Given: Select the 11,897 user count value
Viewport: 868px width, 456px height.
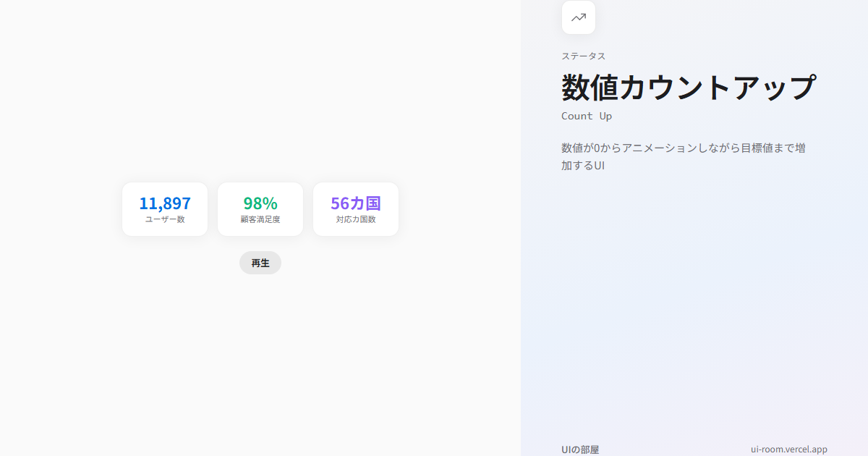Looking at the screenshot, I should pyautogui.click(x=165, y=203).
